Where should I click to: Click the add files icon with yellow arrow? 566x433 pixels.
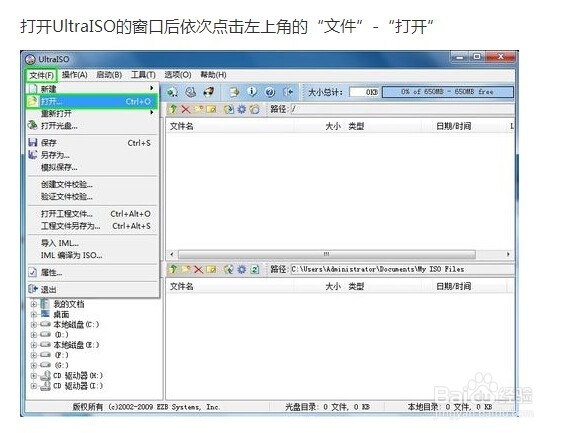(234, 92)
